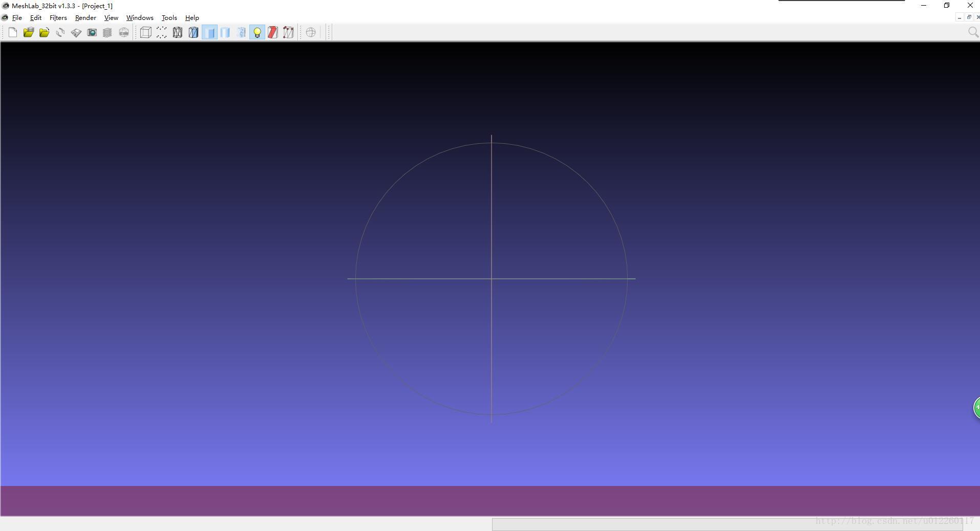Open the Tools menu

tap(169, 18)
